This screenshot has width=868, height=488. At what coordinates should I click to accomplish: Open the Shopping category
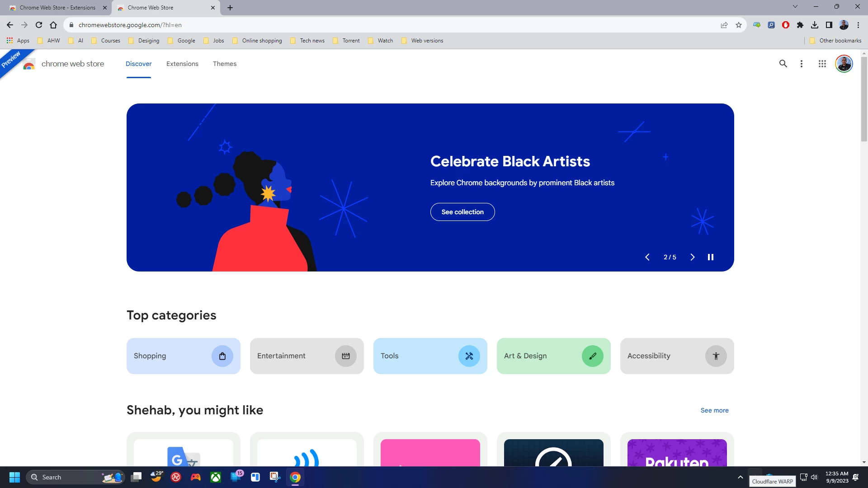point(184,356)
